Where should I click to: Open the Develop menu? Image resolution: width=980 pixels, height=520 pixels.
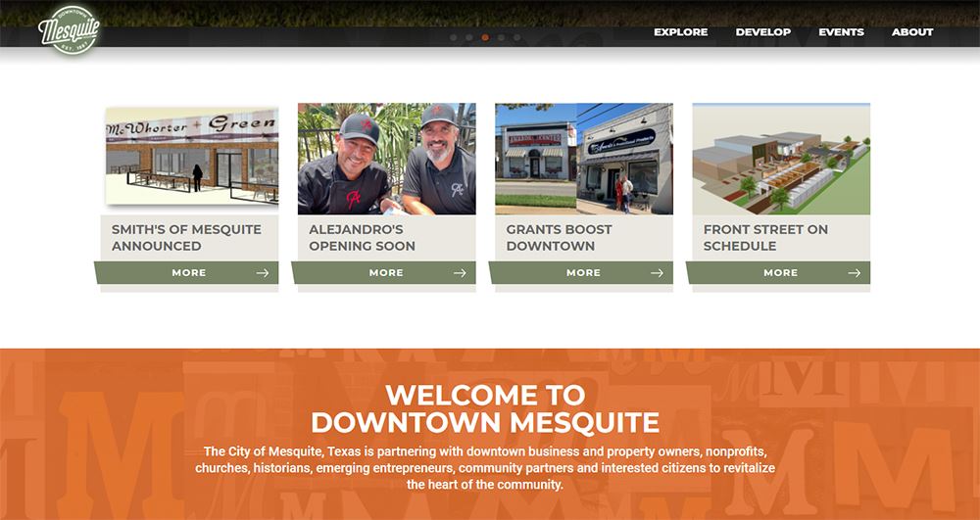763,32
